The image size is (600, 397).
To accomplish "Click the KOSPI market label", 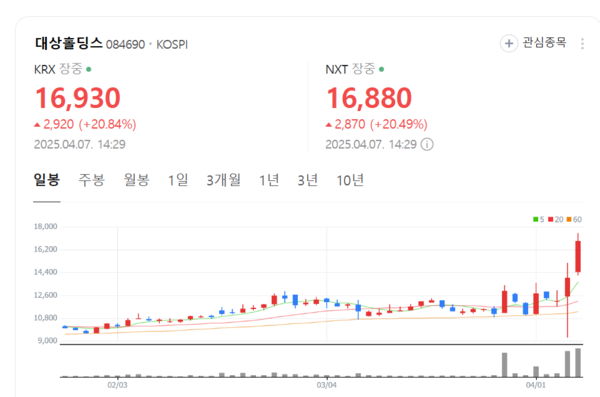I will (172, 45).
